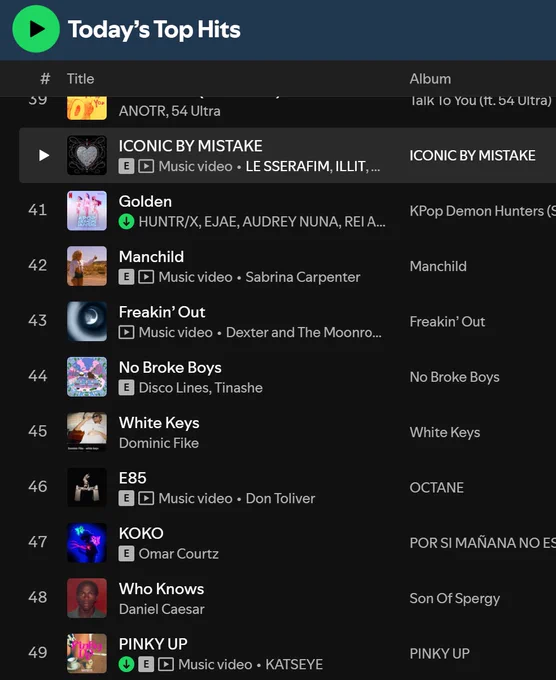Play the ICONIC BY MISTAKE track

44,155
